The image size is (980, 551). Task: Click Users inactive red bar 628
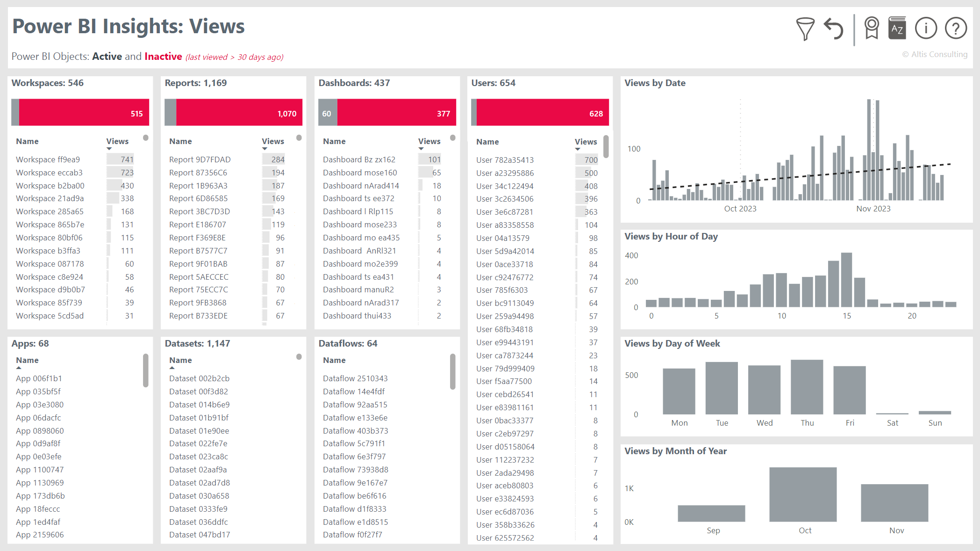pos(543,112)
